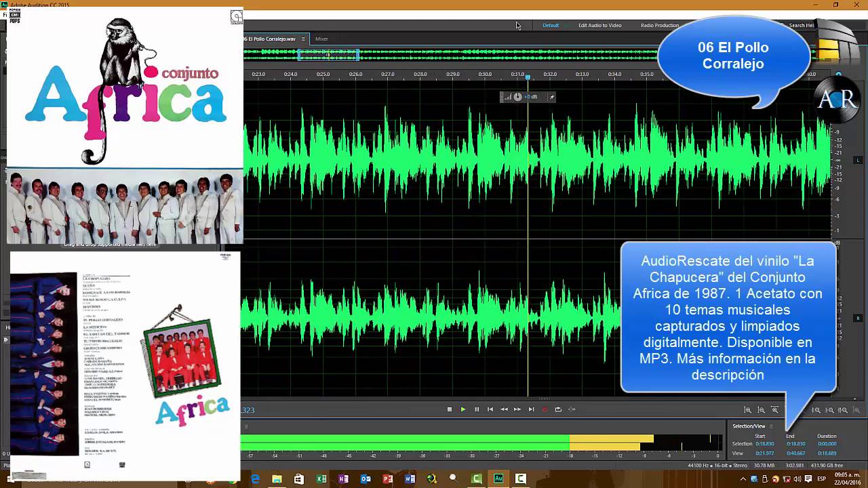Start playback with the green Play button
Viewport: 868px width, 488px height.
(x=463, y=409)
